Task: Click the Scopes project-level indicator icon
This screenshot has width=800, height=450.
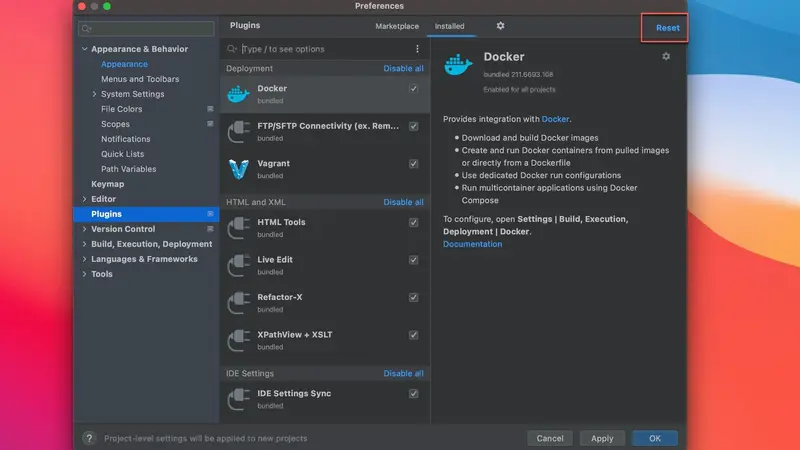Action: coord(210,123)
